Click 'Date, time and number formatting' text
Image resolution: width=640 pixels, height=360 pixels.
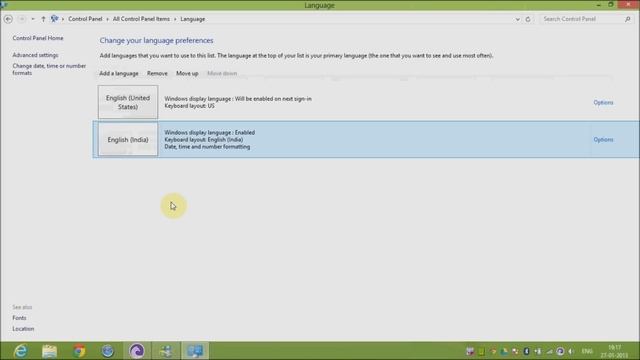tap(207, 147)
